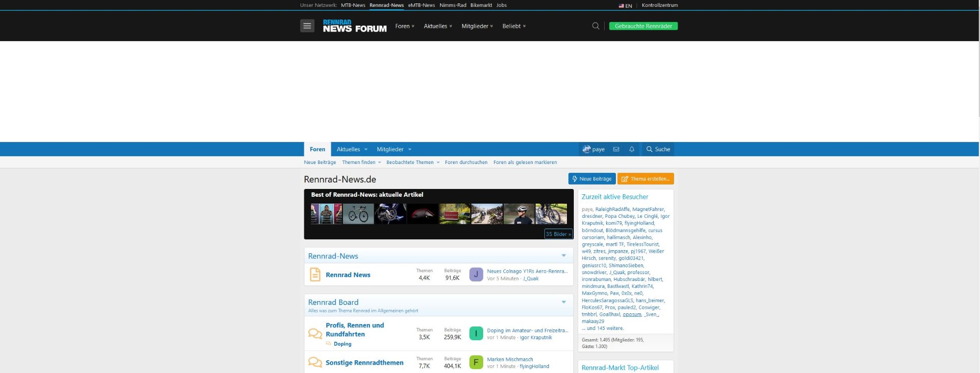
Task: Open the notifications bell icon
Action: point(632,149)
